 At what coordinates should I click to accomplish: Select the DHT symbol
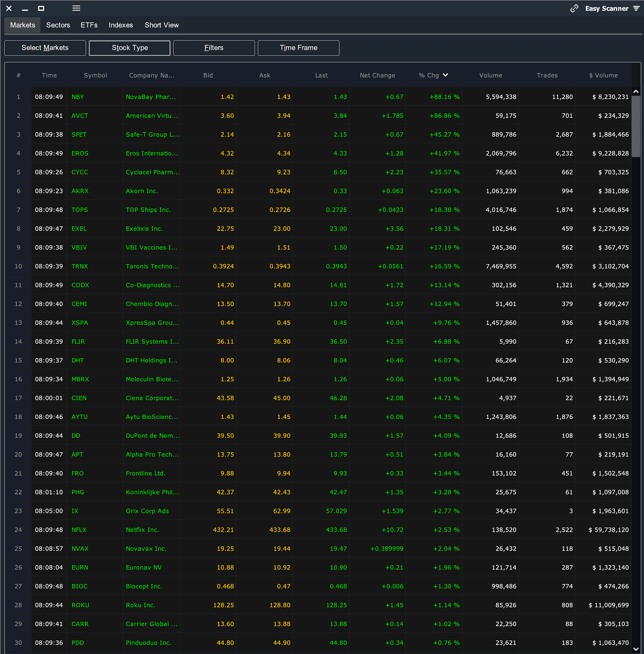click(78, 360)
